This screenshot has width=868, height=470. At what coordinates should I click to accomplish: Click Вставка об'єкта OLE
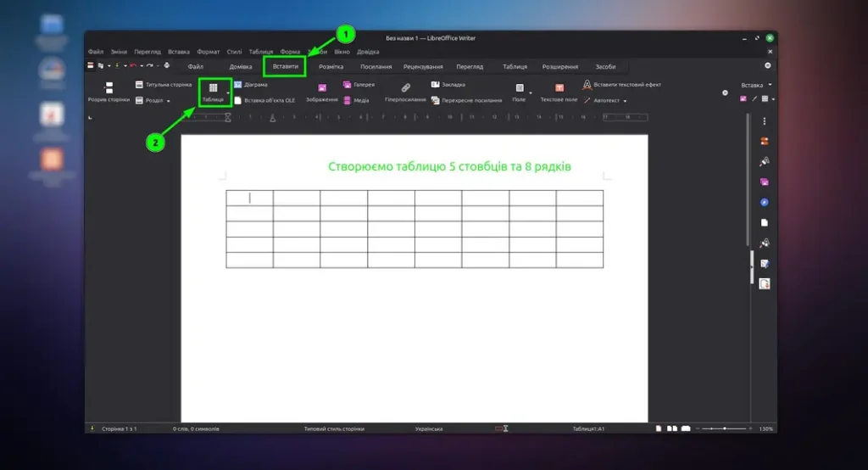264,100
